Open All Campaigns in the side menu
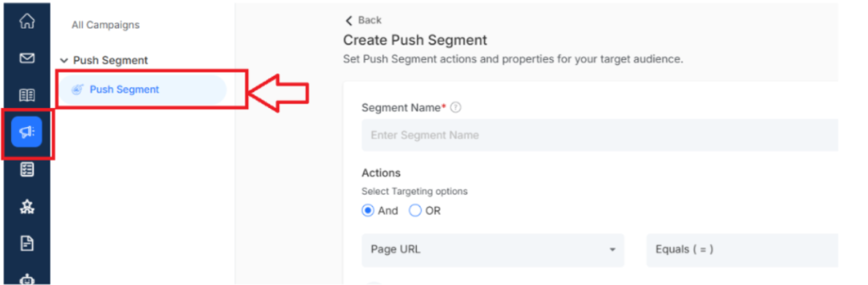The width and height of the screenshot is (868, 285). coord(106,25)
